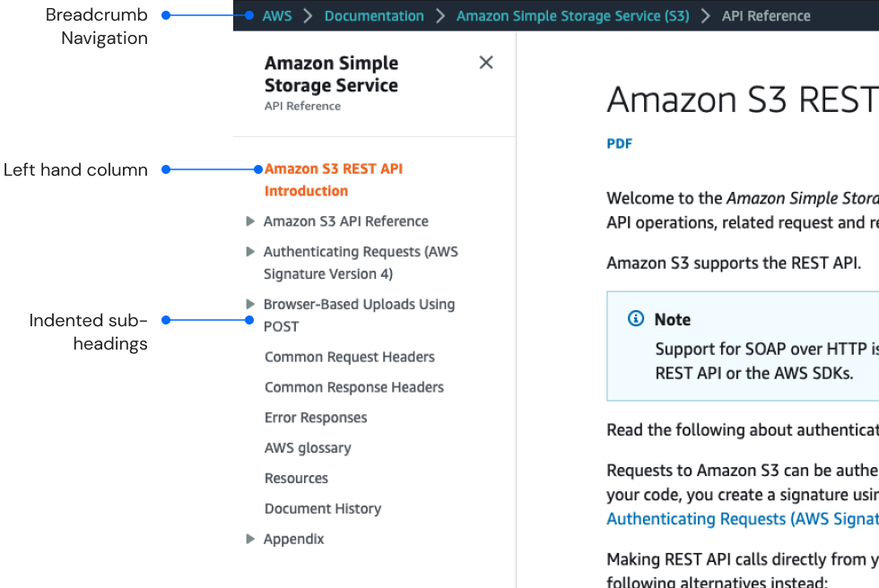
Task: Open Documentation breadcrumb link
Action: click(x=374, y=16)
